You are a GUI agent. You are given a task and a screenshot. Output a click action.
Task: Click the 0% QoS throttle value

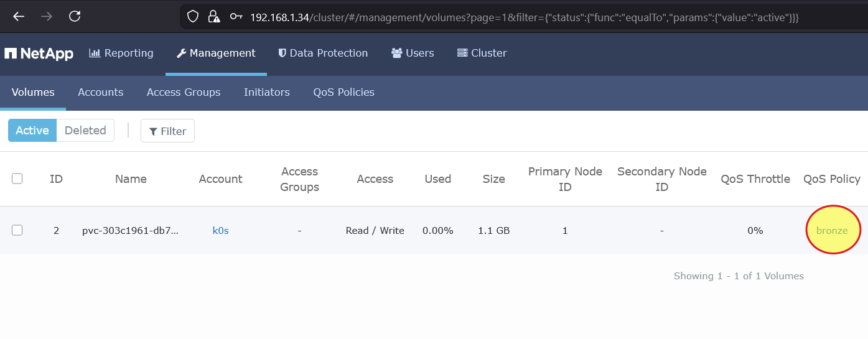[x=755, y=231]
